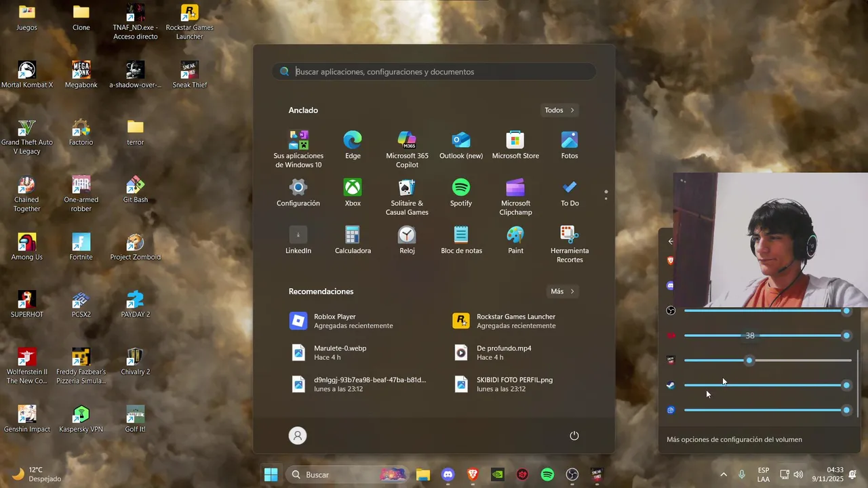This screenshot has width=868, height=488.
Task: Launch Paint from pinned apps
Action: [x=515, y=241]
